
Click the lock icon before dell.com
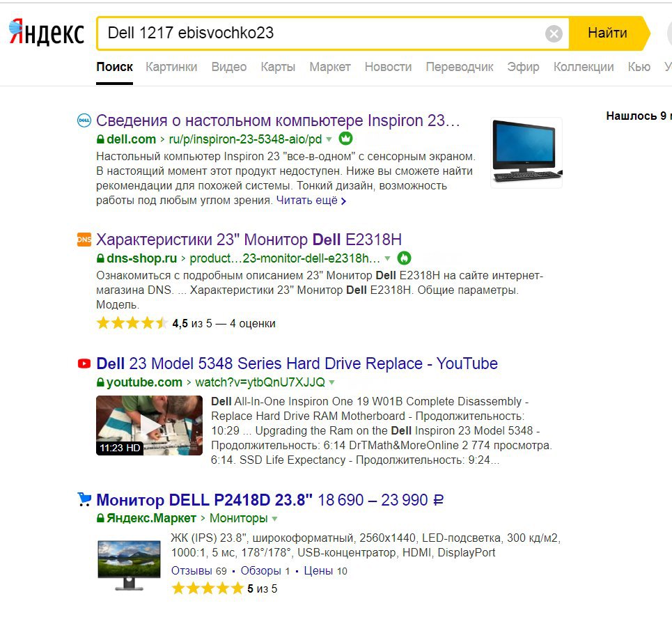(x=100, y=140)
